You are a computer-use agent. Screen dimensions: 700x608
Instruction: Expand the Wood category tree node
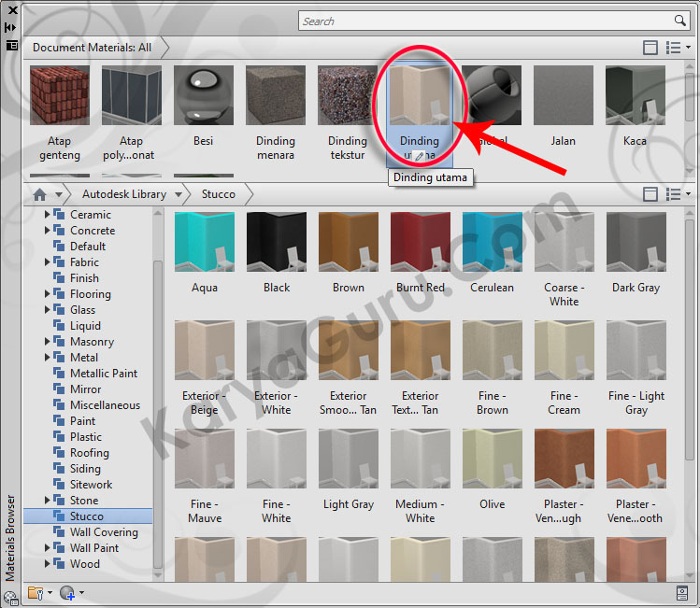tap(48, 564)
